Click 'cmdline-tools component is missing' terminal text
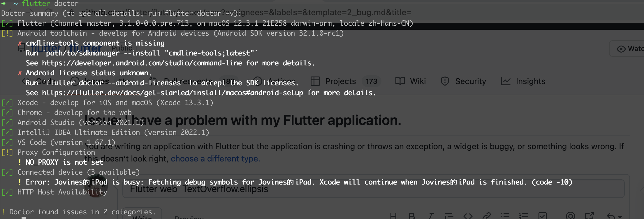This screenshot has height=219, width=644. (x=95, y=43)
